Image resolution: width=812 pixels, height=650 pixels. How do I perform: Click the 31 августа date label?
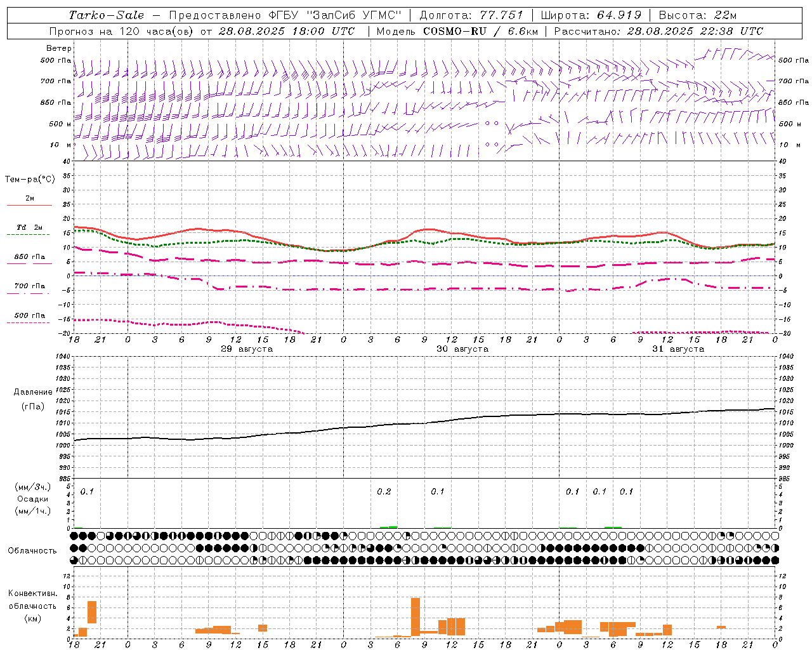[678, 349]
